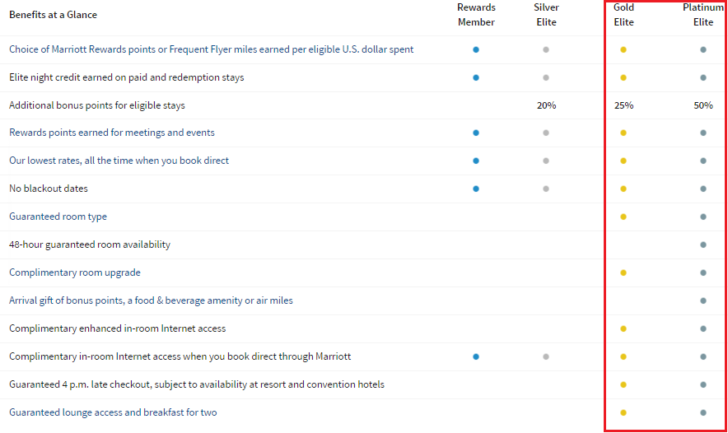Open the Arrival gift of bonus points link
Screen dimensions: 728x433
pyautogui.click(x=151, y=300)
